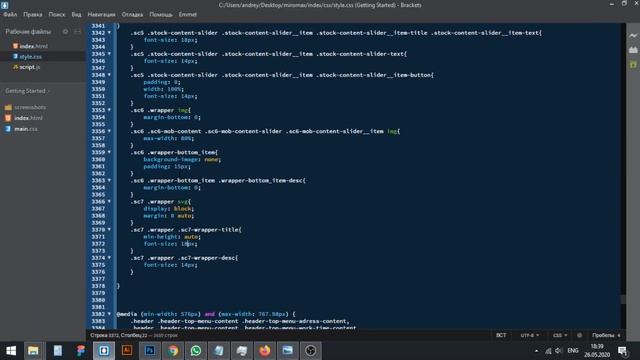This screenshot has height=360, width=640.
Task: Click the cursor position Строка 3372 text
Action: tap(119, 335)
